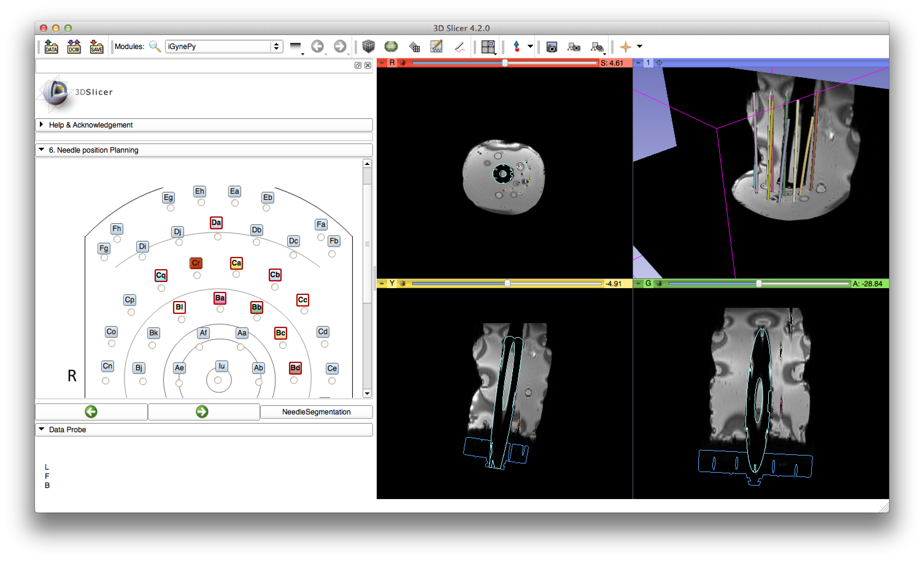The height and width of the screenshot is (561, 924).
Task: Expand Help & Acknowledgement section
Action: pyautogui.click(x=91, y=125)
